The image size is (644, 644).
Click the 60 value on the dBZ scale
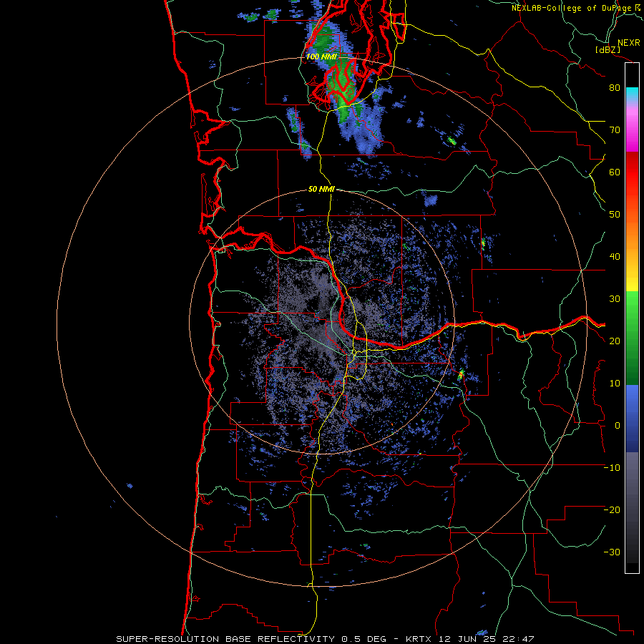click(x=615, y=172)
